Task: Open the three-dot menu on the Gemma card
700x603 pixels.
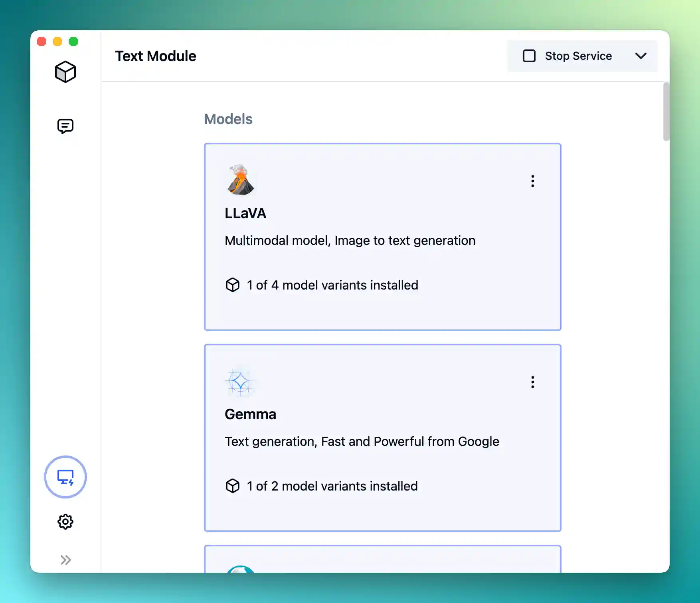Action: 533,382
